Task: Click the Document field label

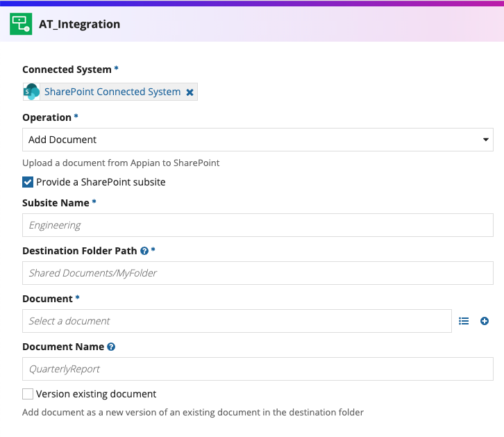Action: pyautogui.click(x=48, y=299)
